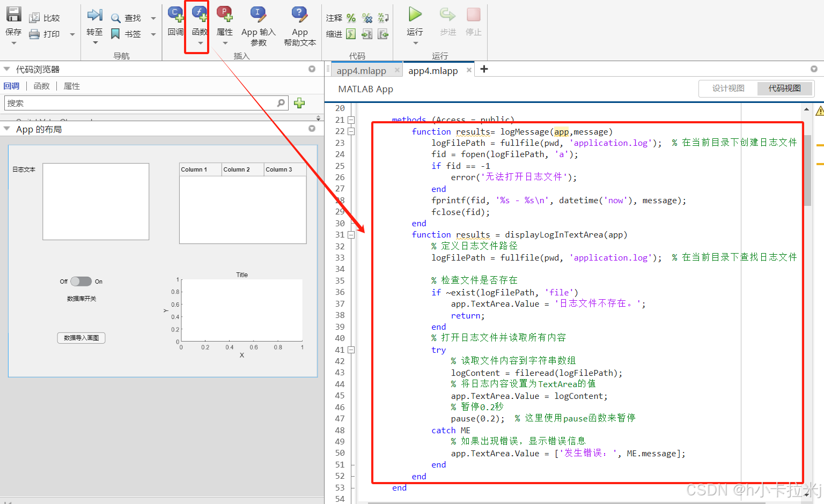Insert a new callback (回调) icon
Viewport: 824px width, 504px height.
pos(175,14)
